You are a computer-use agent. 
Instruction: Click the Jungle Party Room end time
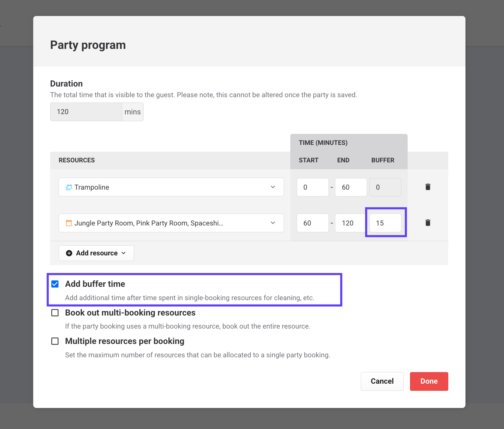click(x=350, y=223)
